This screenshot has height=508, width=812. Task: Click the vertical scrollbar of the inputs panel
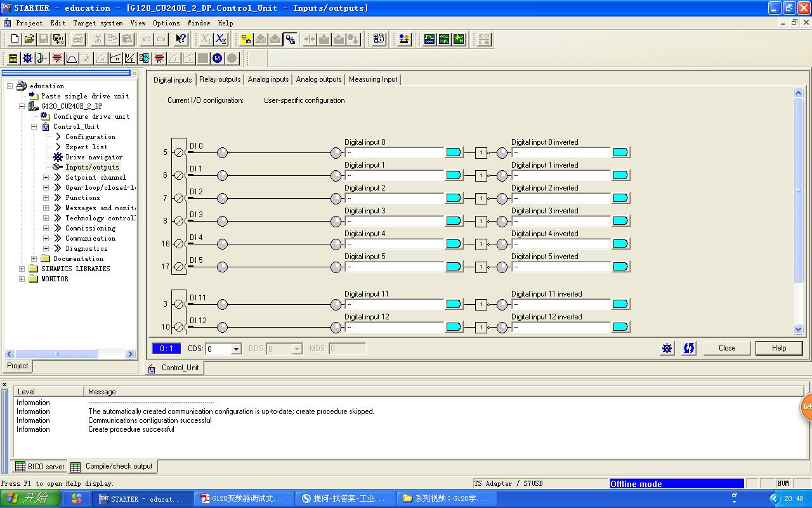click(799, 190)
